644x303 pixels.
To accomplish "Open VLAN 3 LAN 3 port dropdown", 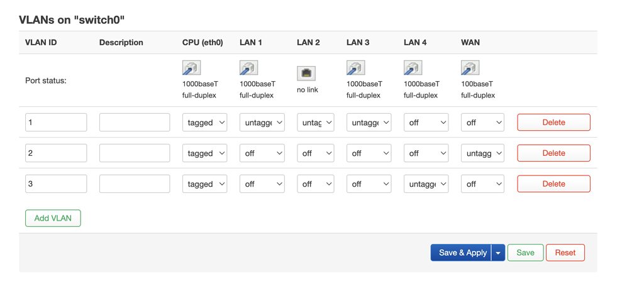I will pyautogui.click(x=369, y=184).
